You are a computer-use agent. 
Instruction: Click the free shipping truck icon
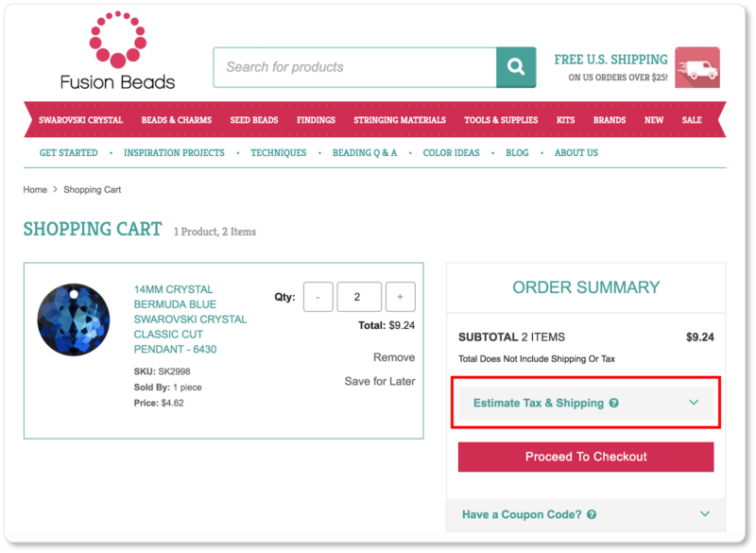point(697,68)
